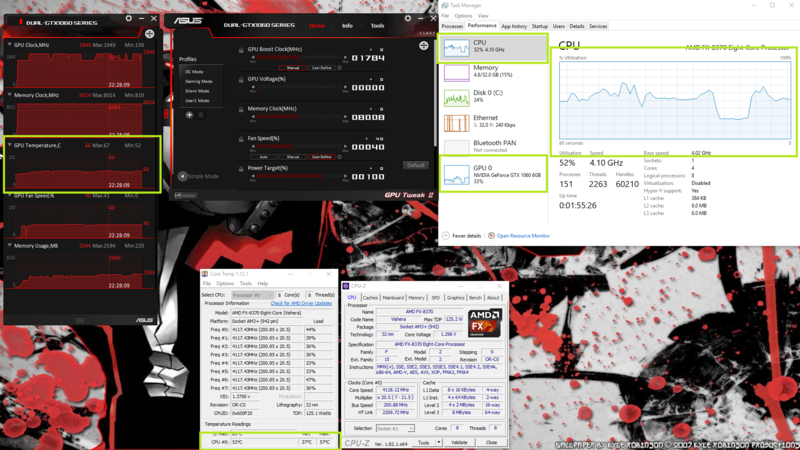
Task: Click the AMD FX logo in CPU-Z
Action: point(485,322)
